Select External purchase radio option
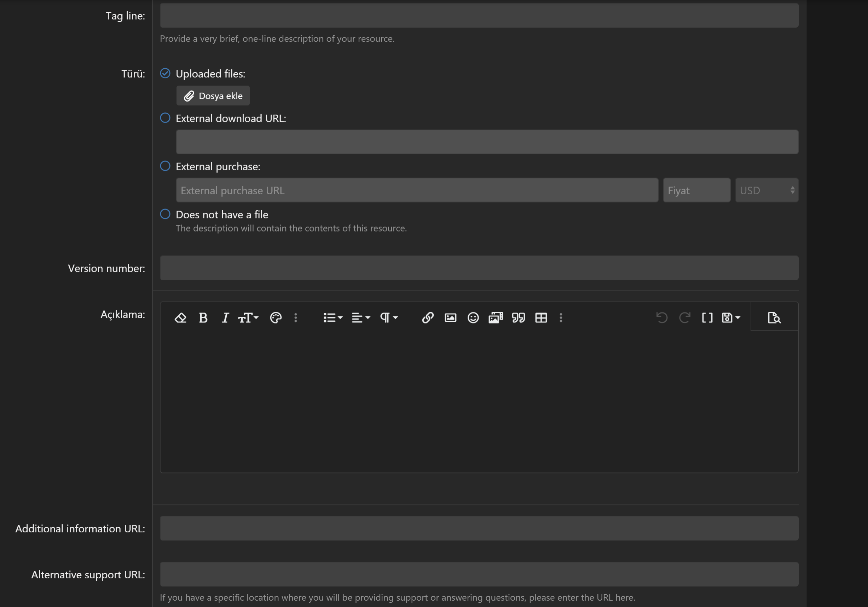Screen dimensions: 868x607 point(165,166)
